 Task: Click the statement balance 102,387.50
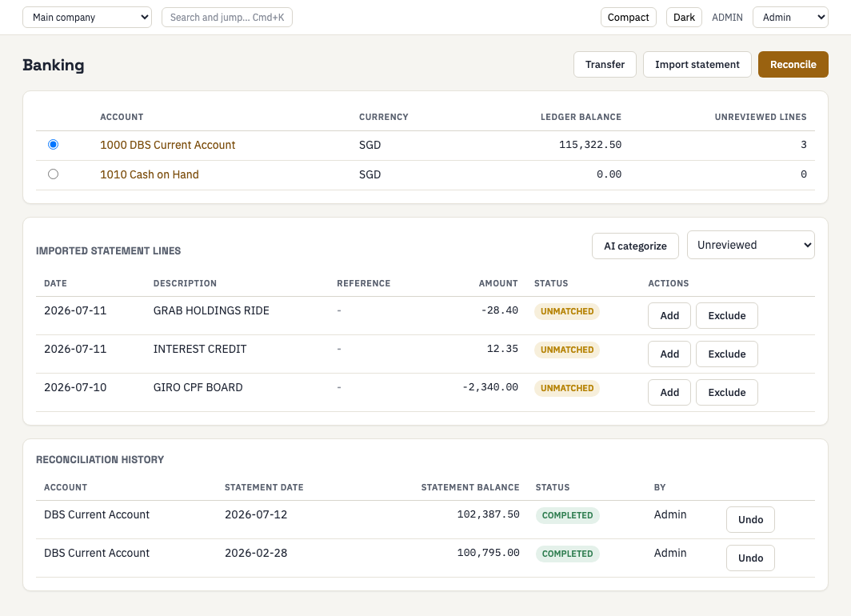coord(488,514)
